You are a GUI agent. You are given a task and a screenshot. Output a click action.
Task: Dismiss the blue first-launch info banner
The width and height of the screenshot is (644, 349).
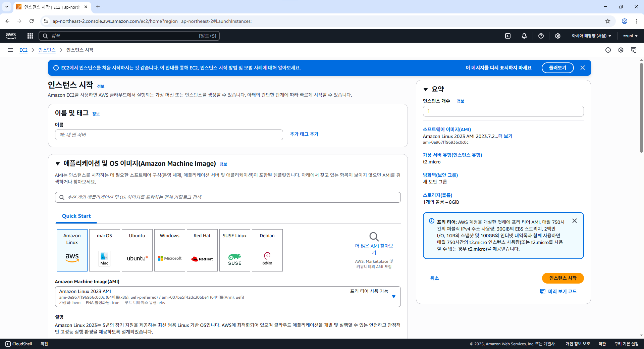point(583,68)
